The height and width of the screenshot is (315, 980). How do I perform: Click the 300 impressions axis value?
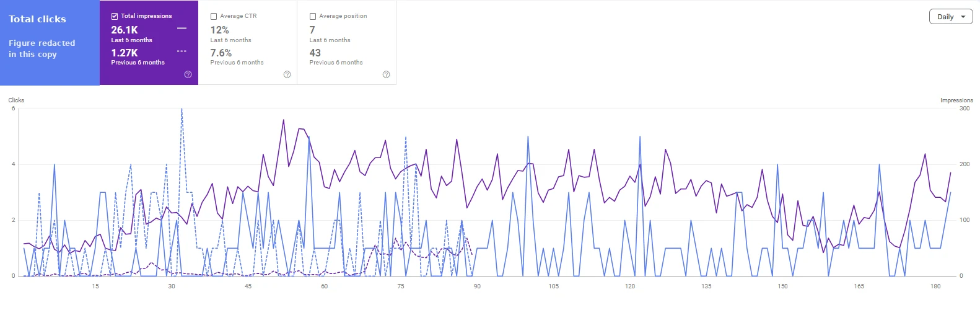[965, 108]
